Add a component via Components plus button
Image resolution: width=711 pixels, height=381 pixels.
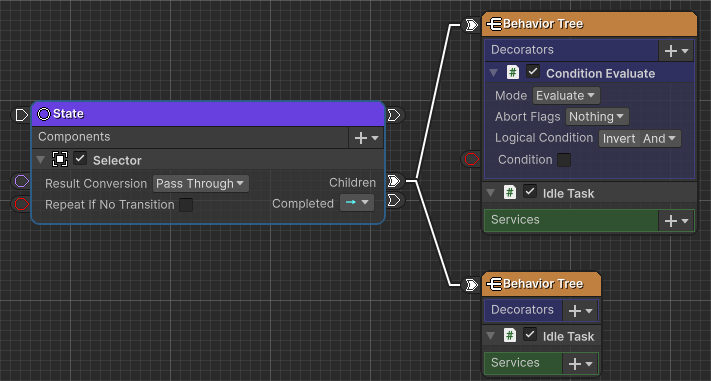click(366, 138)
